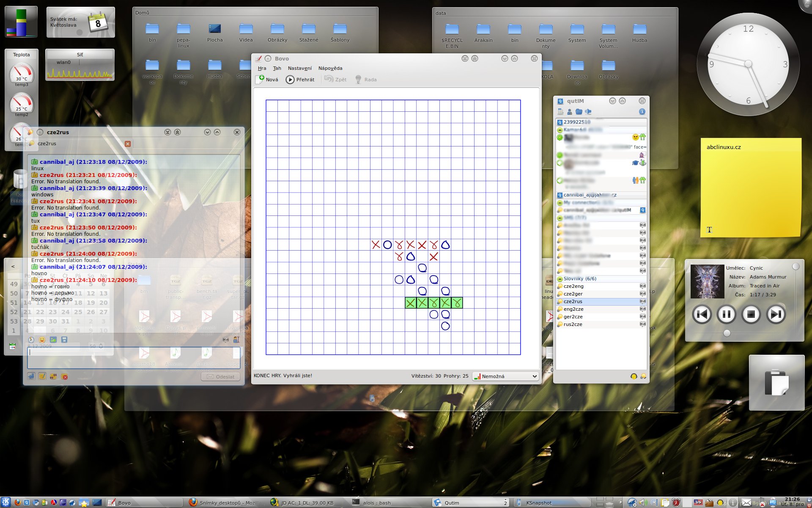This screenshot has height=508, width=812.
Task: Click the blue folder icon in qutIM toolbar
Action: (579, 112)
